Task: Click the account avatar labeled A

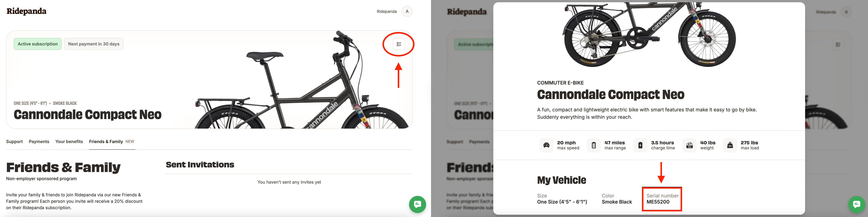Action: (x=407, y=11)
